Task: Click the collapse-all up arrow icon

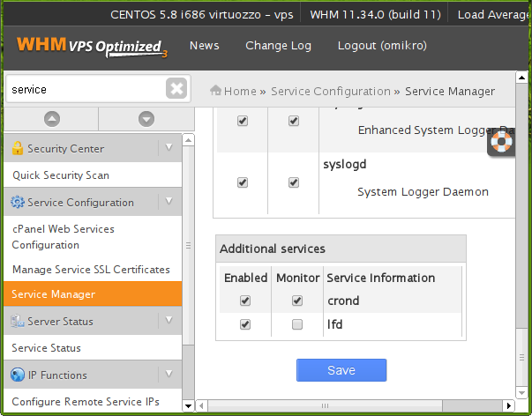Action: (x=52, y=119)
